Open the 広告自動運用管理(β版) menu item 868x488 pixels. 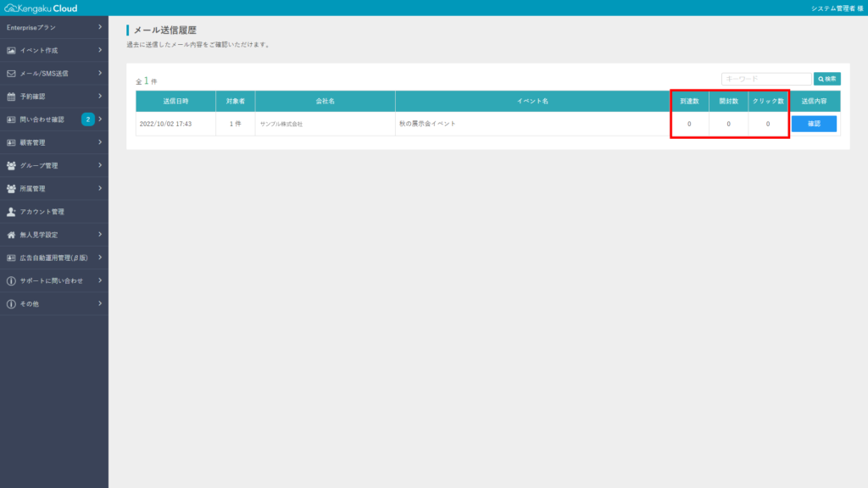point(54,258)
